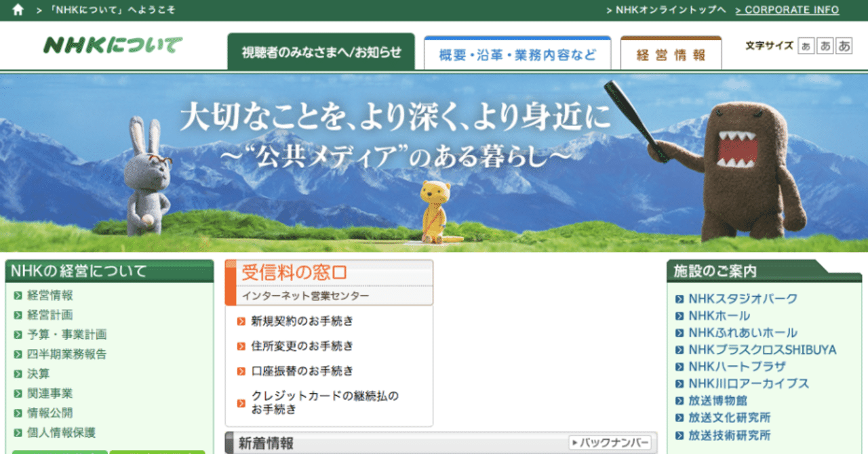Open 住所変更のお手続き link
The width and height of the screenshot is (868, 454).
pyautogui.click(x=302, y=346)
